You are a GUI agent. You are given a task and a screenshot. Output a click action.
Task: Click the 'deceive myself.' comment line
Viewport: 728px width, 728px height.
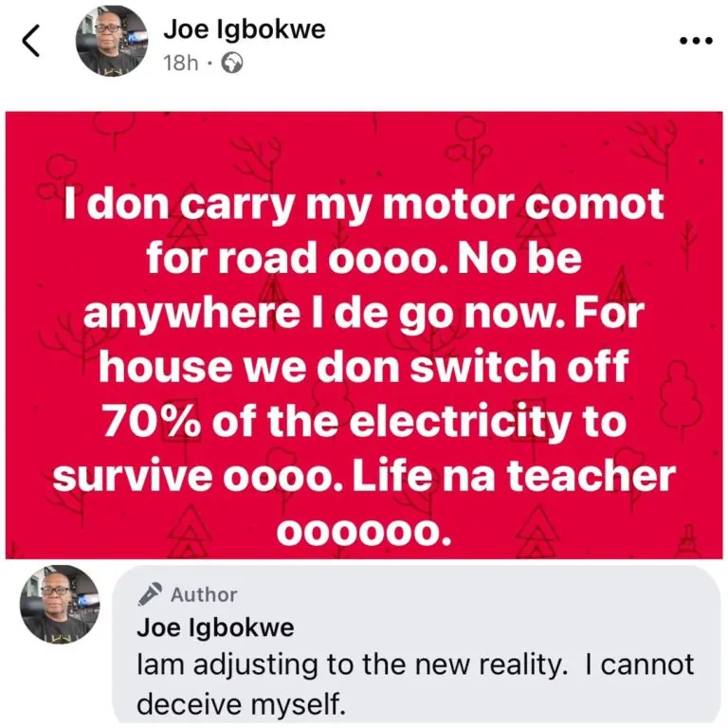(242, 703)
